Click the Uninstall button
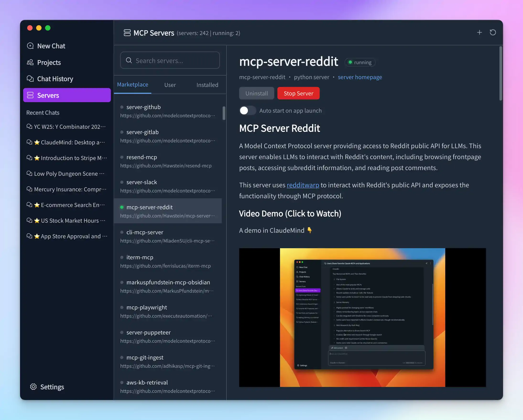523x420 pixels. tap(256, 93)
